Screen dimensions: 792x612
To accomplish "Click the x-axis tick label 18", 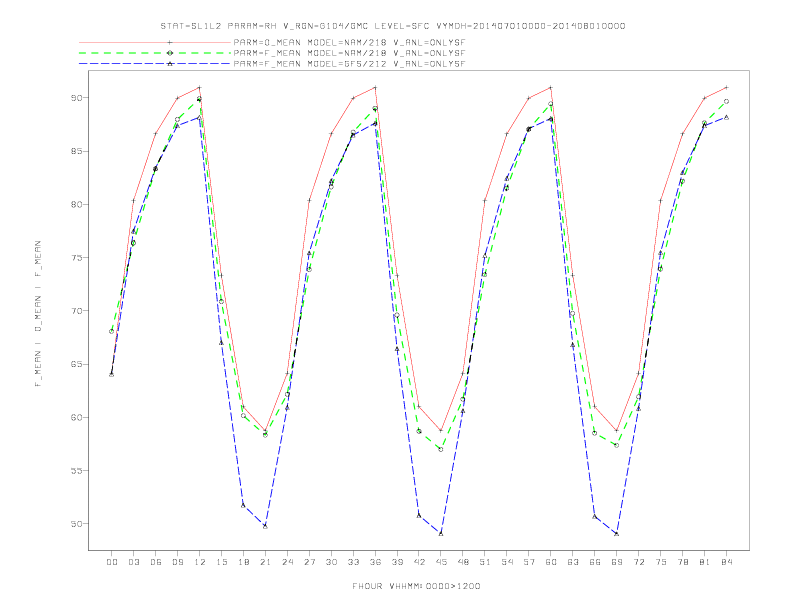I will pos(243,562).
